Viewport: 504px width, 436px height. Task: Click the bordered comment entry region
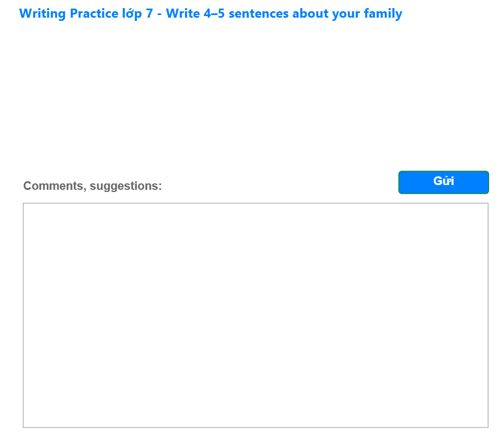(255, 314)
